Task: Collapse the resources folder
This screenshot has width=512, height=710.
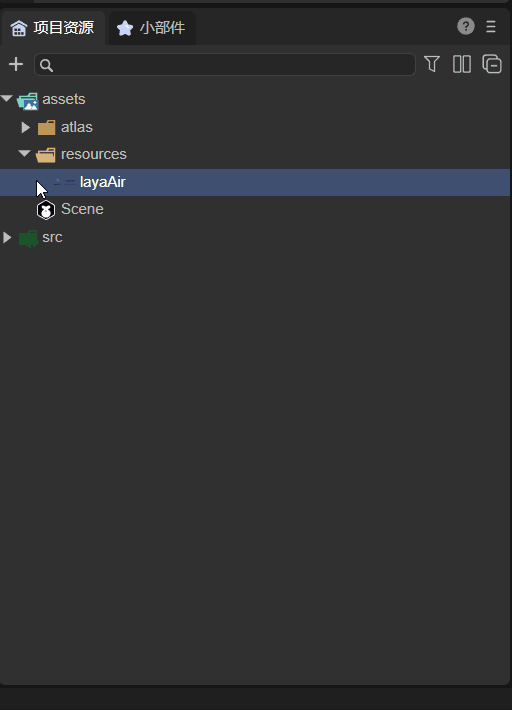Action: tap(25, 154)
